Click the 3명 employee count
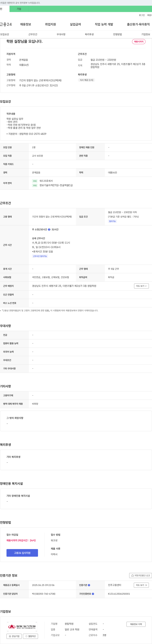The width and height of the screenshot is (152, 644). coord(104,635)
